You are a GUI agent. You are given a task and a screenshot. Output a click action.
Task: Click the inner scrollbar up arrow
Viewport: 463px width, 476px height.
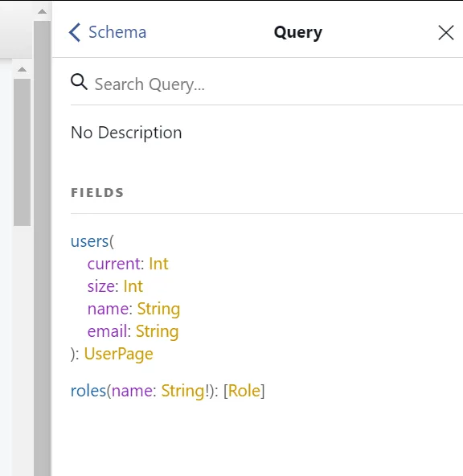[22, 69]
